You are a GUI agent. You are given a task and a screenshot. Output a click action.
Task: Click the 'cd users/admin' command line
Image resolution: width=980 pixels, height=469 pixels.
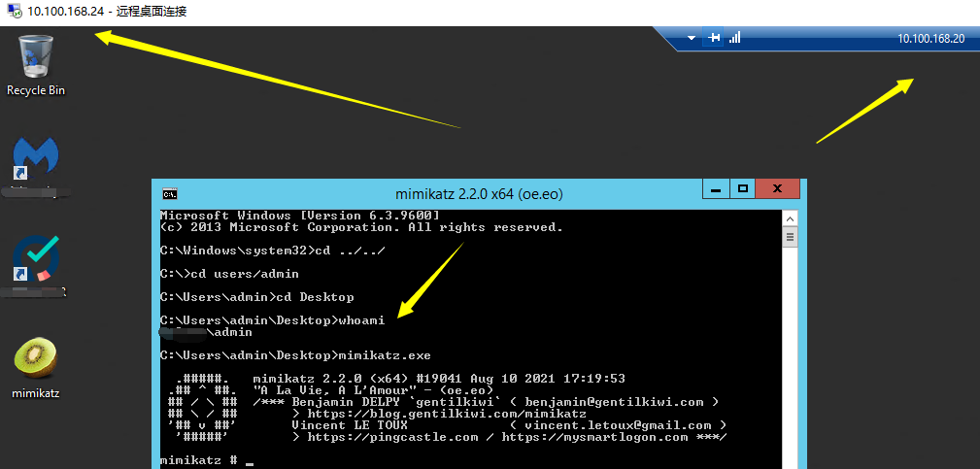[x=229, y=274]
